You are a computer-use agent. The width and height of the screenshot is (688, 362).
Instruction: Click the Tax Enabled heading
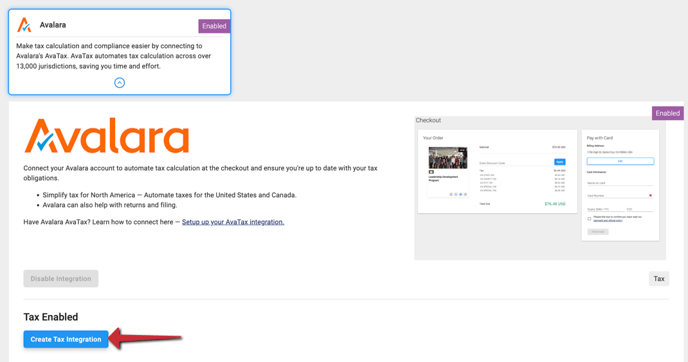(x=51, y=317)
